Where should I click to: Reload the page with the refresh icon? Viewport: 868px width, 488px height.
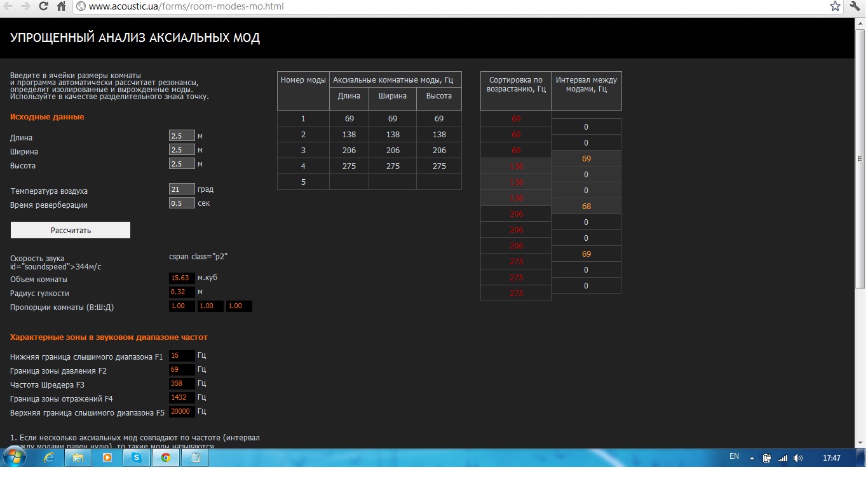[x=43, y=6]
